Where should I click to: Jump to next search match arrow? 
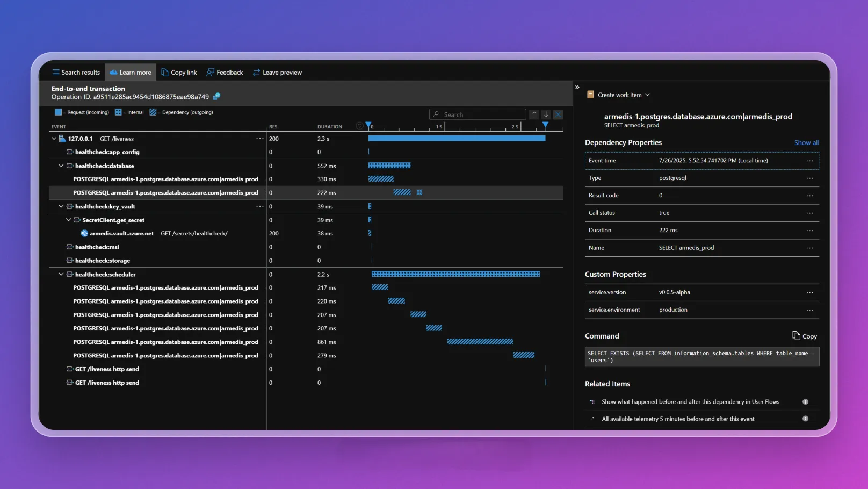point(546,114)
